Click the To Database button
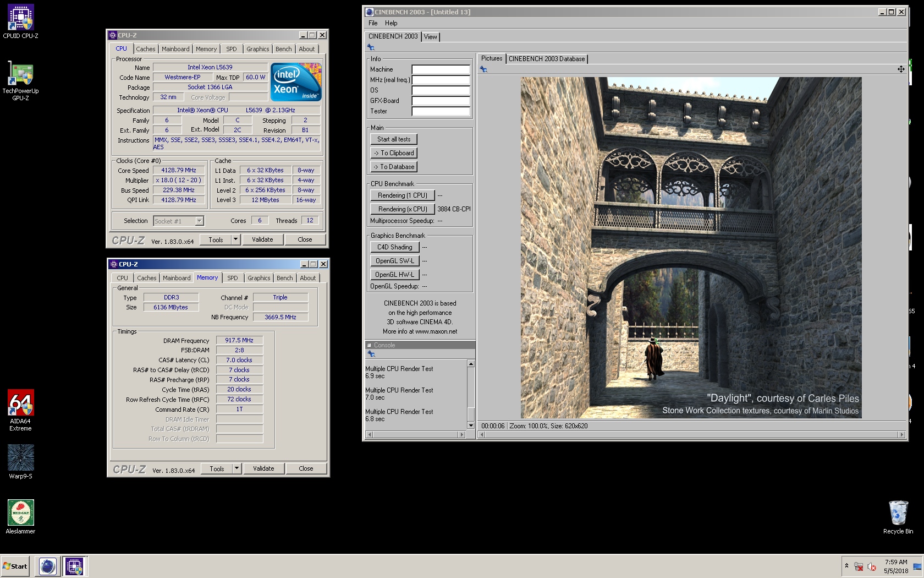924x578 pixels. pyautogui.click(x=394, y=167)
